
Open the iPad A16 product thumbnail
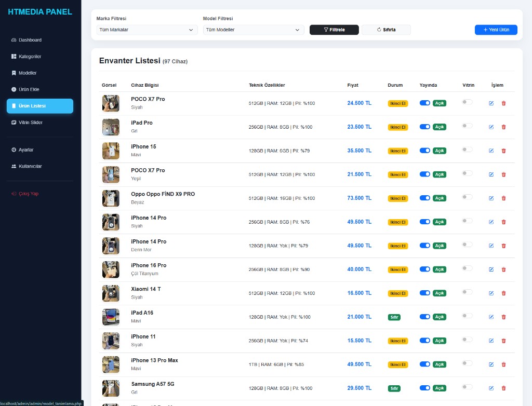pos(111,317)
